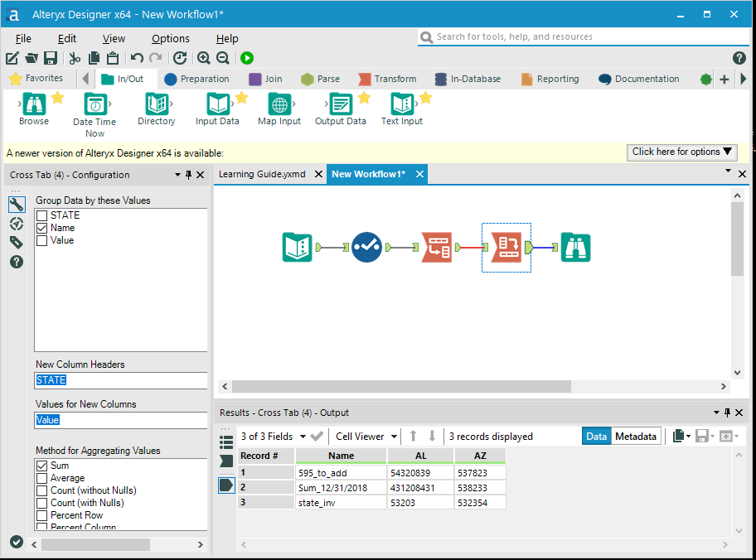The image size is (756, 560).
Task: Click here for options about the newer version
Action: click(x=681, y=152)
